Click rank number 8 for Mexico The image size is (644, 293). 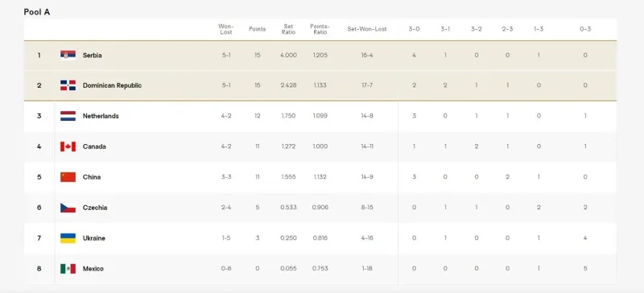tap(39, 269)
